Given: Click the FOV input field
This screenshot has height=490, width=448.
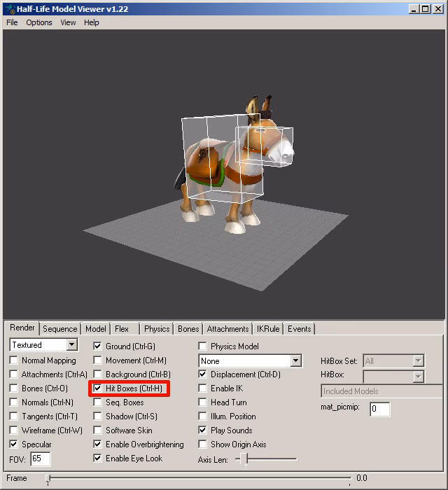Looking at the screenshot, I should [x=41, y=458].
